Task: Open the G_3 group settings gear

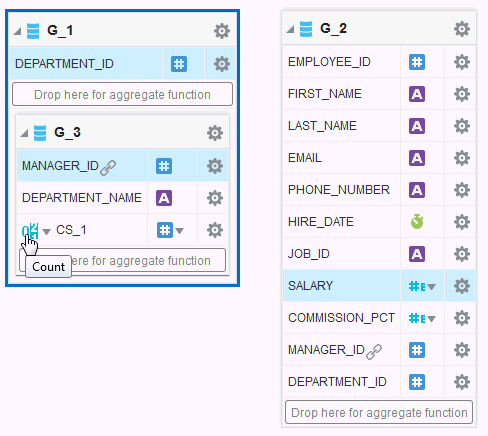Action: 215,133
